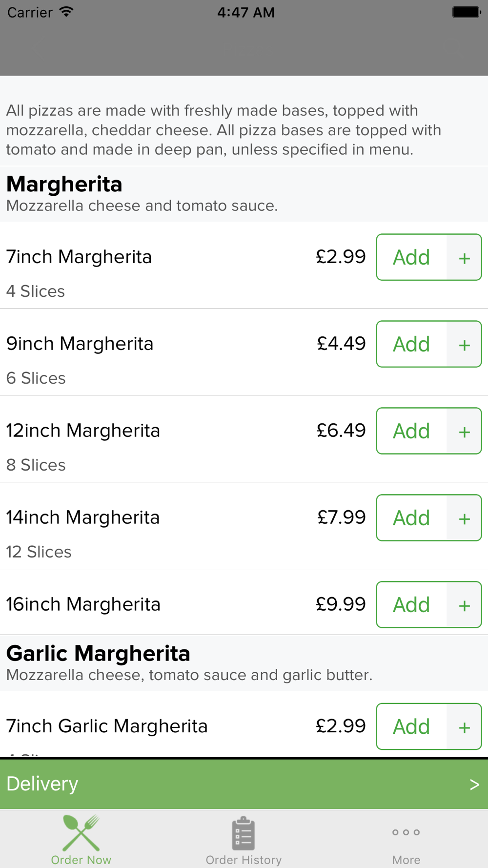This screenshot has height=868, width=488.
Task: Add 16inch Margherita to basket
Action: [x=411, y=605]
